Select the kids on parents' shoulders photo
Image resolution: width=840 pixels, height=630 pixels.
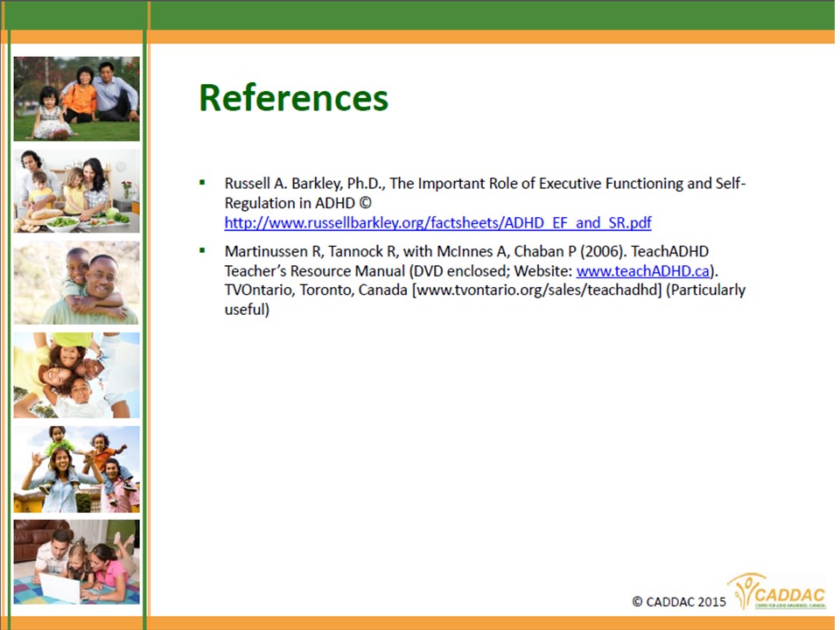tap(77, 469)
